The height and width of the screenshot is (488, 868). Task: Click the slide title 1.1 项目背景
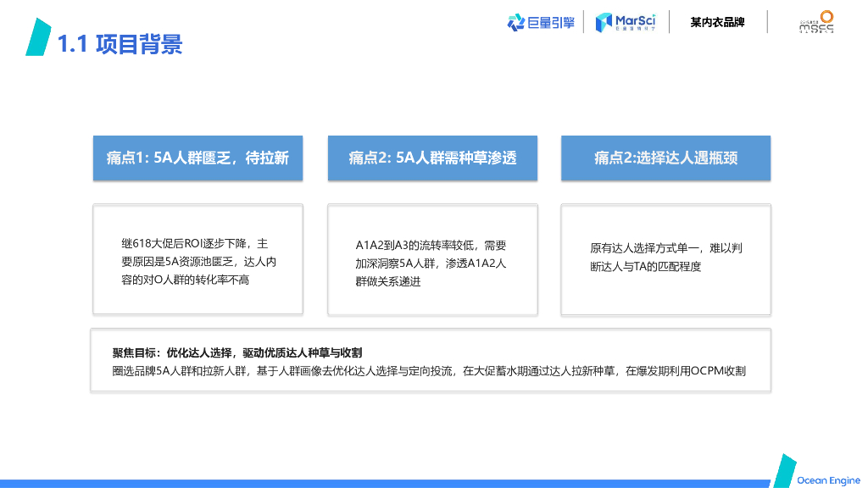coord(120,43)
